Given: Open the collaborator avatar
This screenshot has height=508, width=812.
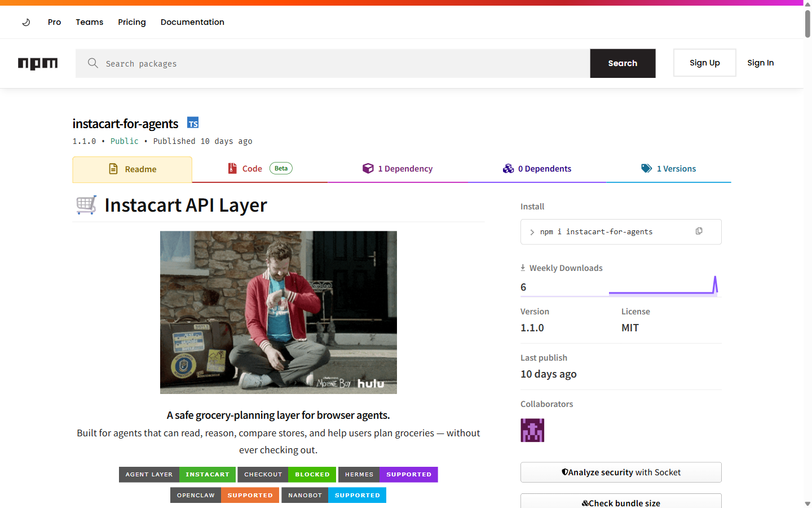Looking at the screenshot, I should click(532, 430).
